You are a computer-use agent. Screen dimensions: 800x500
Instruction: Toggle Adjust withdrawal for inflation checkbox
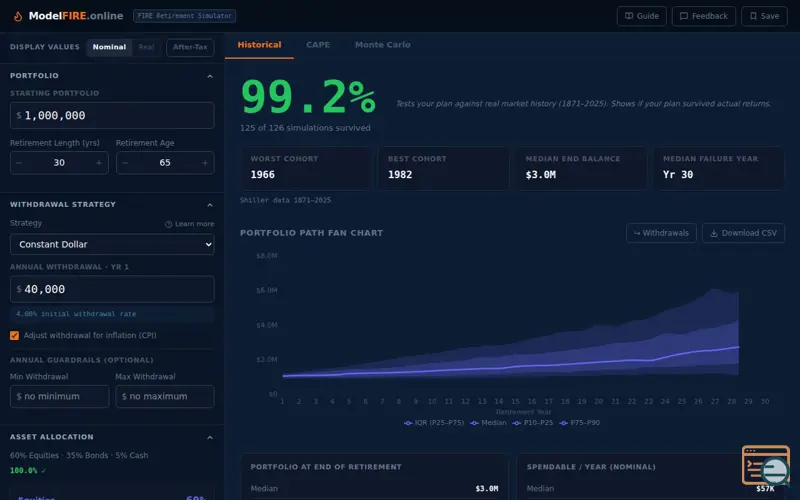click(x=14, y=335)
